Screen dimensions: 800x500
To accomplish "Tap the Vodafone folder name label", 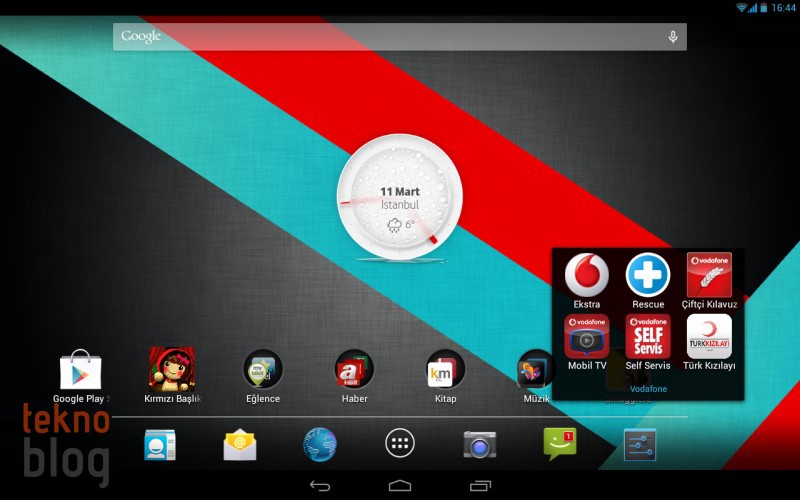I will [x=648, y=388].
